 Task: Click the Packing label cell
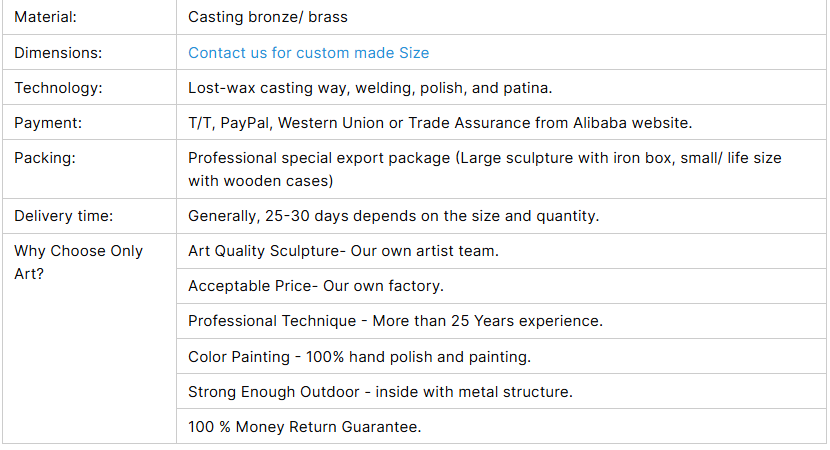pos(89,169)
